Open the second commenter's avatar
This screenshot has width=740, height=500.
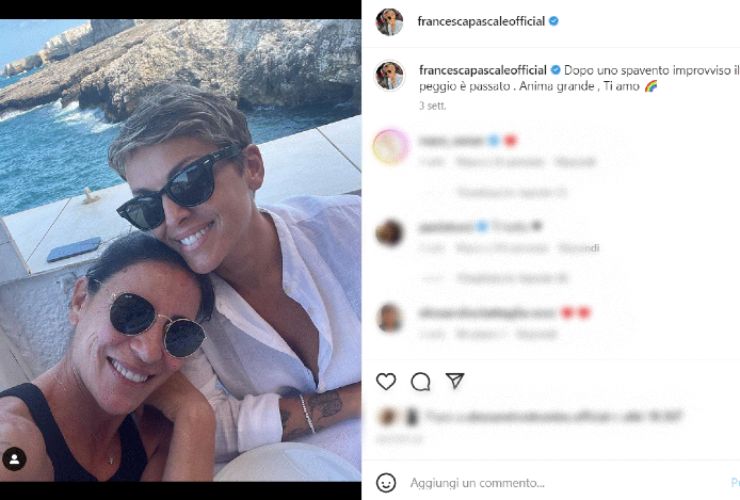click(389, 233)
